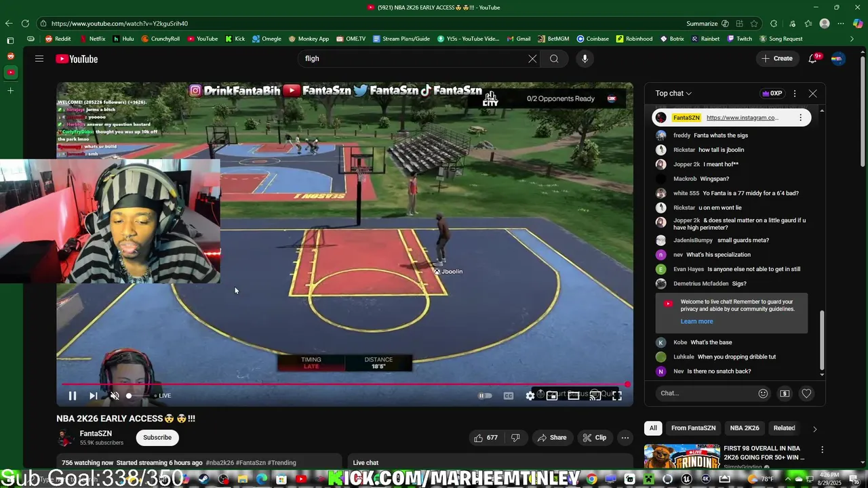This screenshot has height=488, width=868.
Task: Open the 0XP chat points button
Action: coord(772,94)
